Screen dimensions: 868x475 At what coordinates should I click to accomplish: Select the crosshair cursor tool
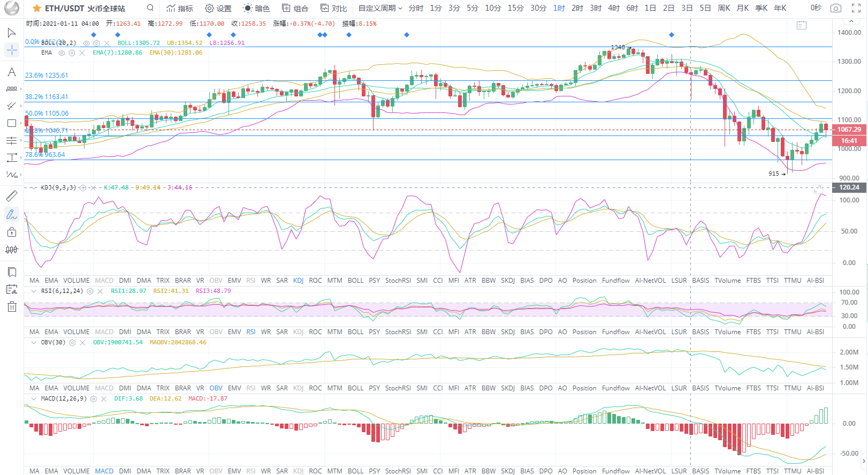[12, 50]
